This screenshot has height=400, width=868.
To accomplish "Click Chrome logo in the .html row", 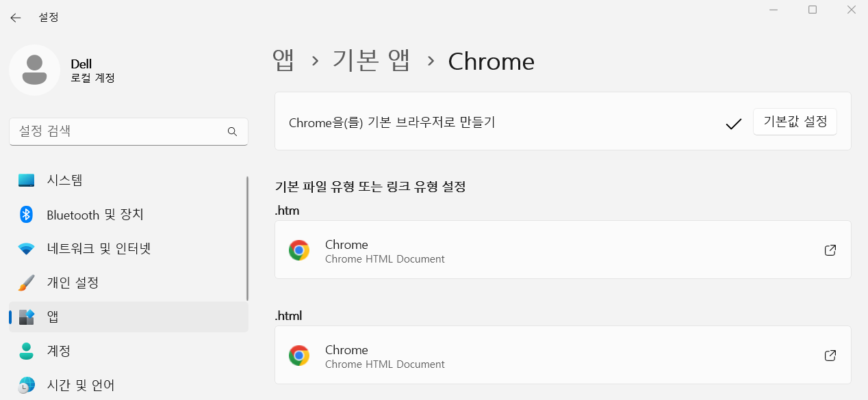I will [299, 356].
